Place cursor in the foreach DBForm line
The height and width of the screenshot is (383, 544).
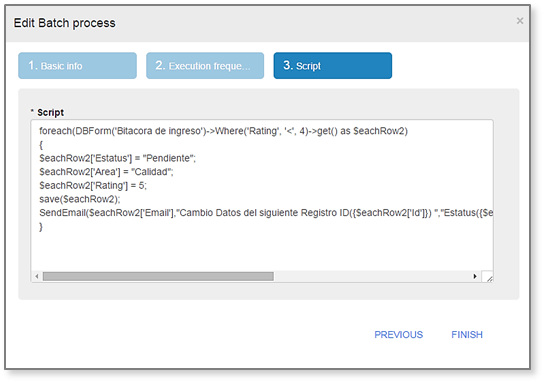click(223, 131)
